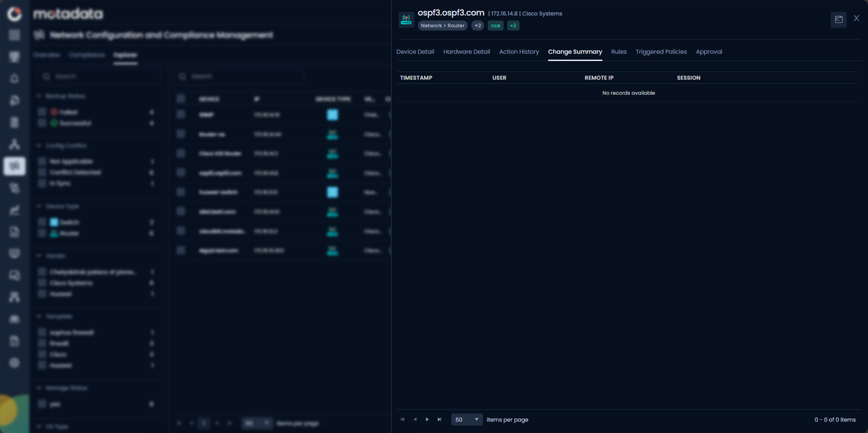Click the Network > Router tag
This screenshot has height=433, width=868.
point(443,25)
